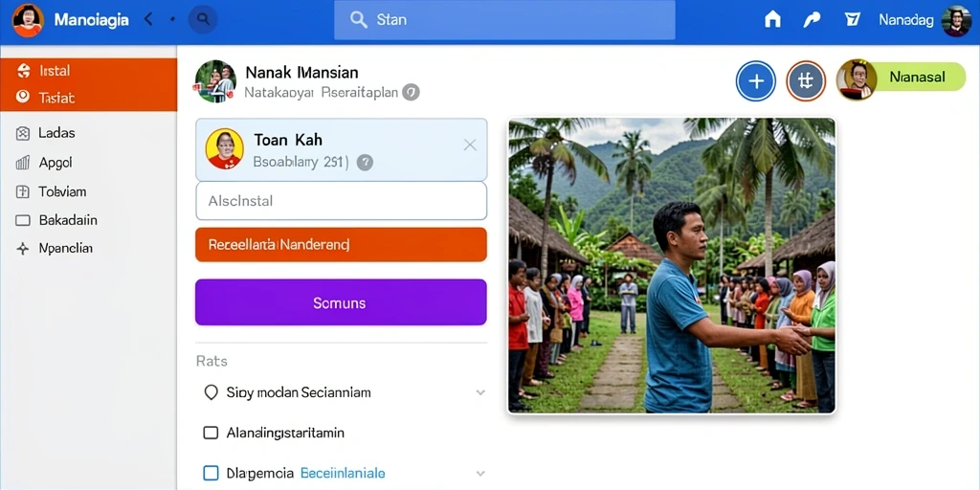Click the Toan Kah avatar
This screenshot has width=980, height=490.
pos(224,148)
